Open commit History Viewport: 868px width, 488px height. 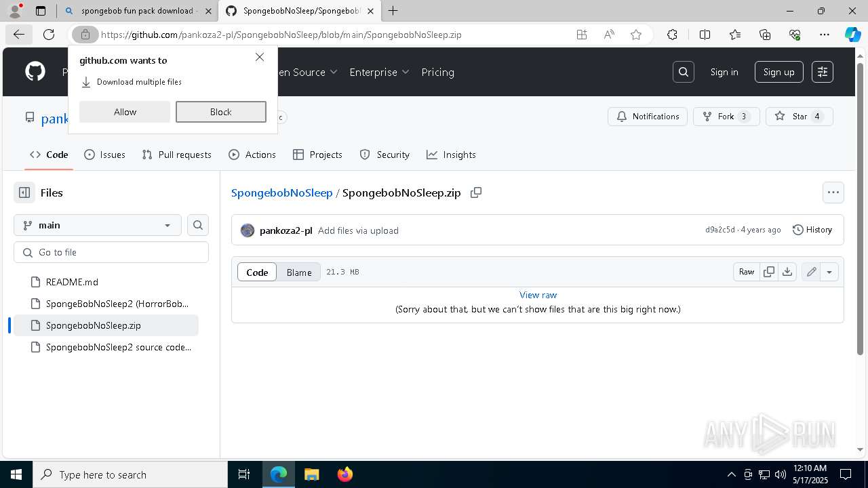click(x=812, y=230)
